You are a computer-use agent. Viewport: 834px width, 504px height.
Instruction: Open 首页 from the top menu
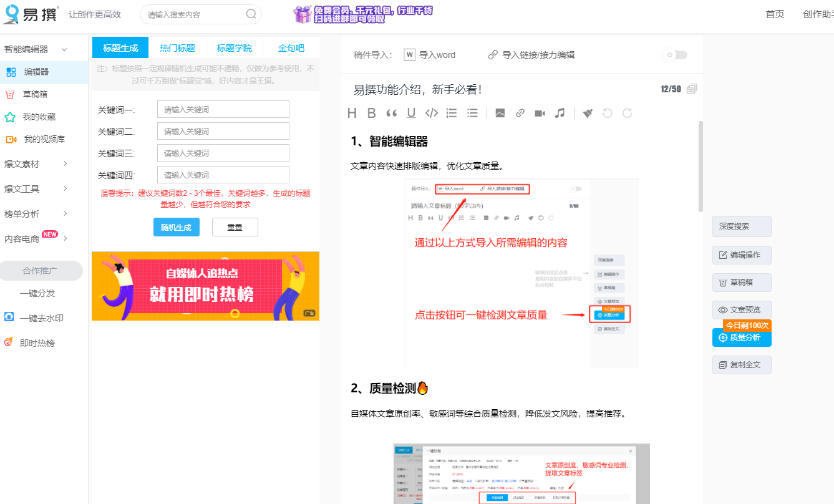coord(775,14)
